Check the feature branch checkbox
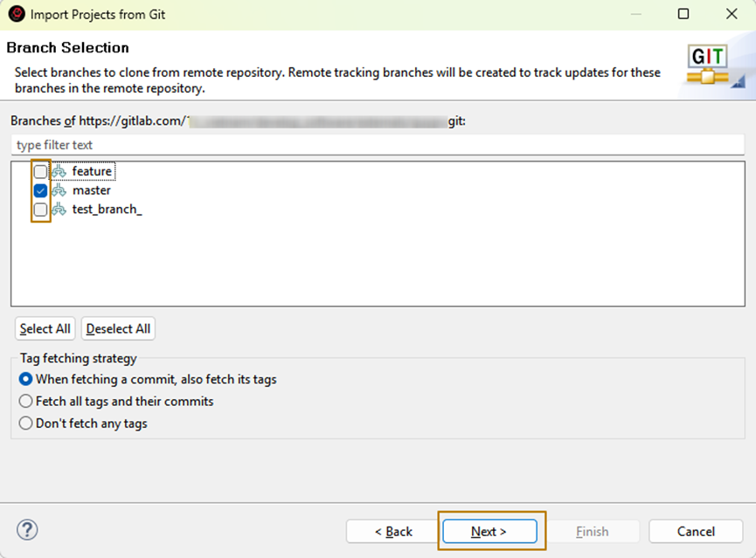Viewport: 756px width, 558px height. tap(40, 172)
